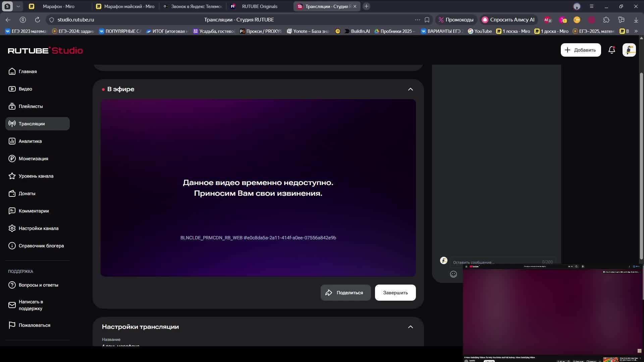The height and width of the screenshot is (362, 644).
Task: Click the chat user avatar
Action: point(443,260)
